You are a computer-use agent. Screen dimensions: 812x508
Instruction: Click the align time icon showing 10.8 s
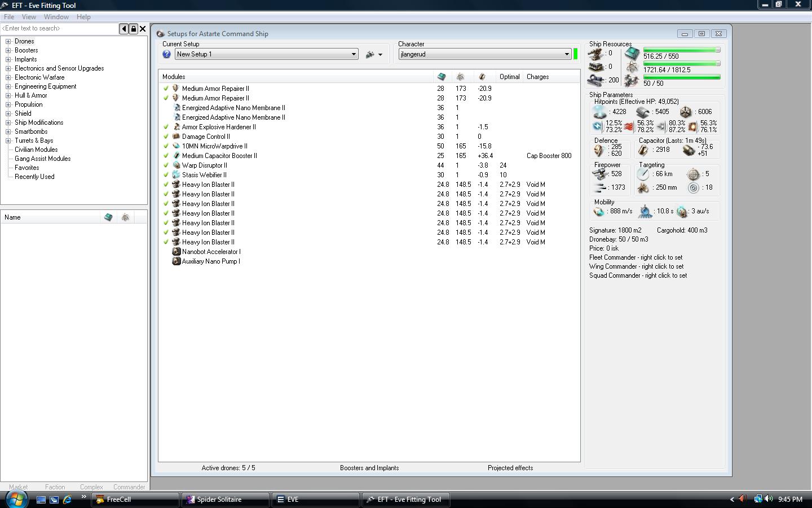[645, 212]
